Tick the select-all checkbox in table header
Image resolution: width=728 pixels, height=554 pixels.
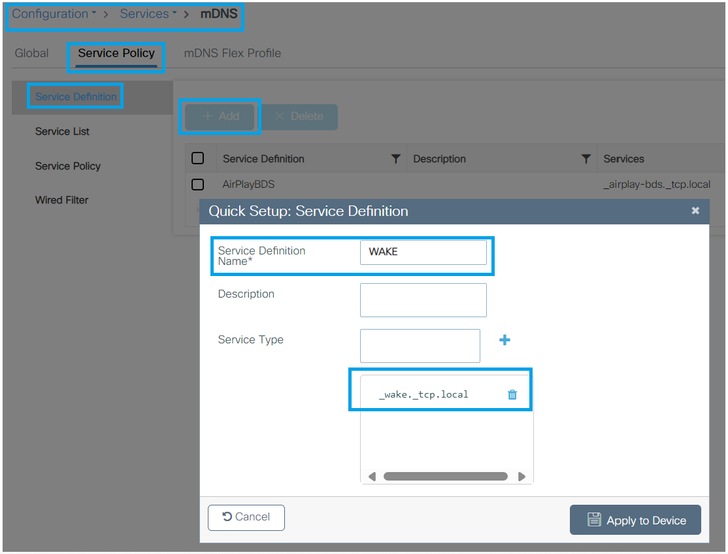point(198,158)
